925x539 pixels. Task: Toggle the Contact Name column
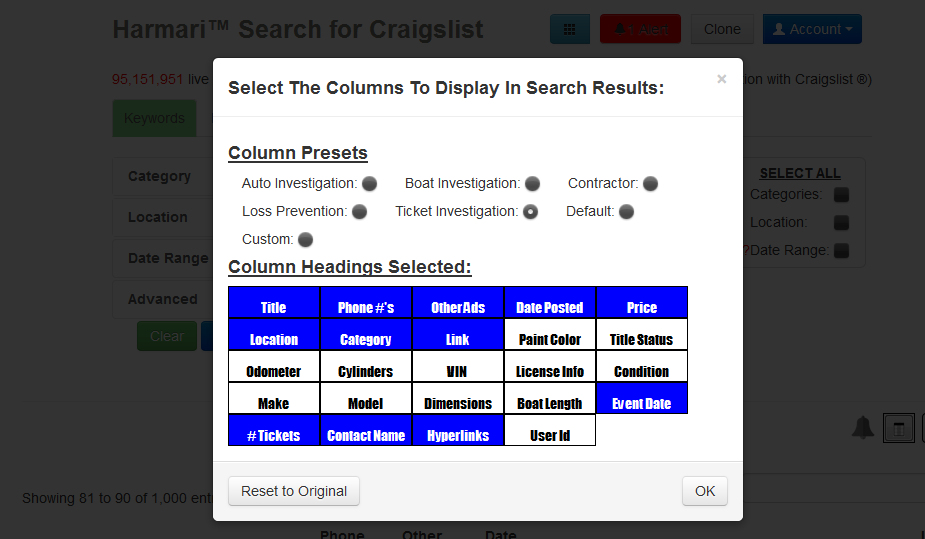click(366, 430)
